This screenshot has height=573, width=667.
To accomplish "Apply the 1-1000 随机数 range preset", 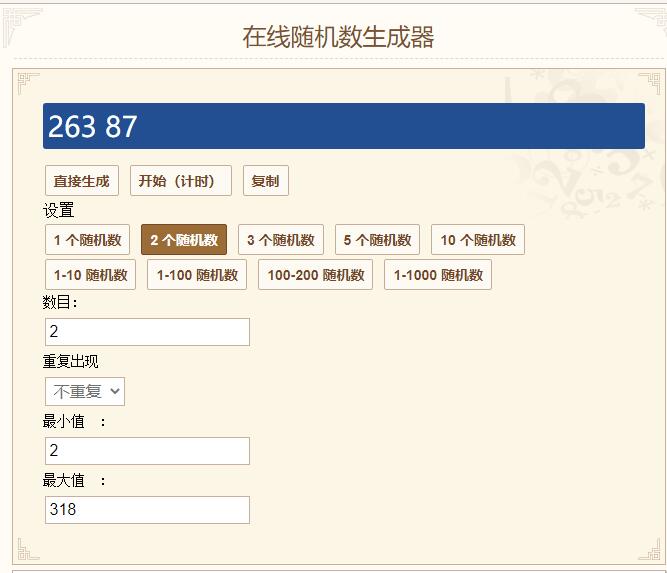I will (438, 275).
